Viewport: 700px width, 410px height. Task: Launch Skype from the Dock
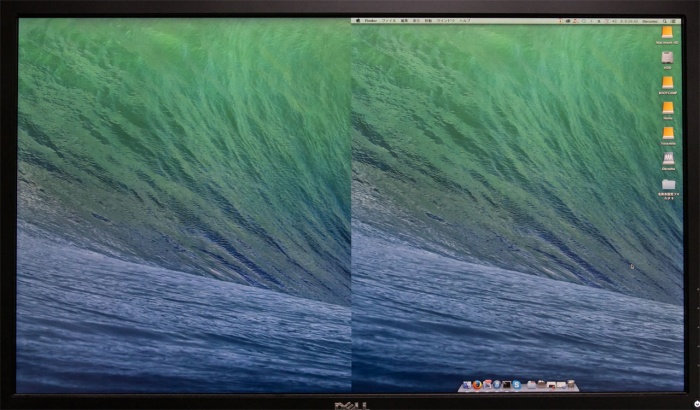pyautogui.click(x=517, y=385)
